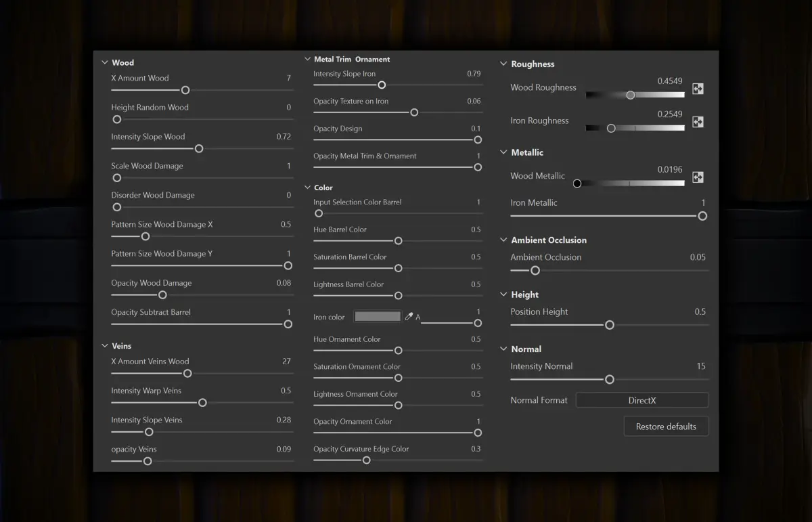
Task: Collapse the Metal Trim Ornament section
Action: (307, 59)
